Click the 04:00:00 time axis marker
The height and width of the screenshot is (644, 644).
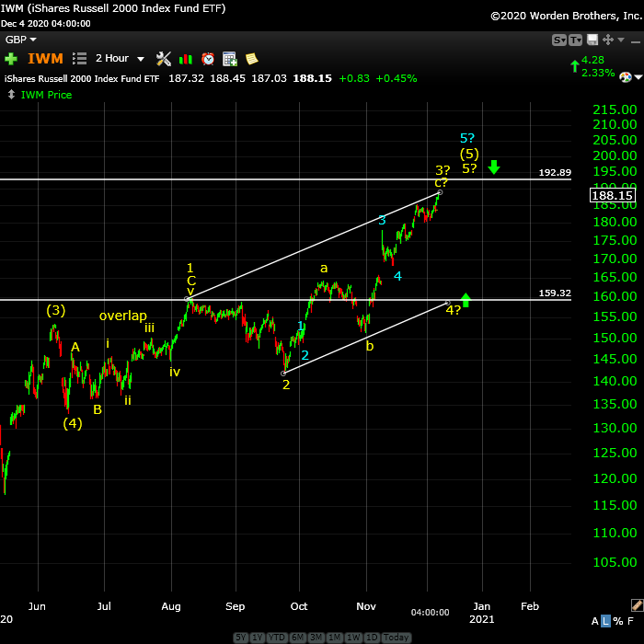(x=430, y=612)
